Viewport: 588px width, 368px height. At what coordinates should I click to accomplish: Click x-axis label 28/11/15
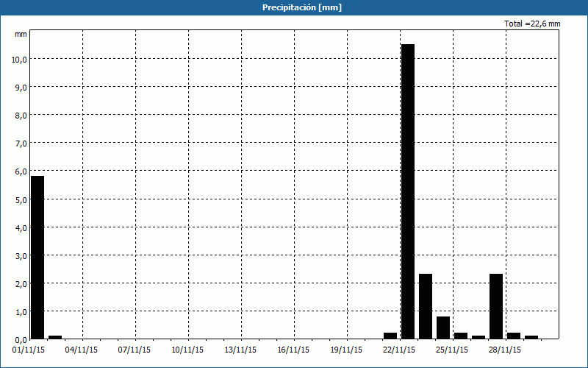505,350
